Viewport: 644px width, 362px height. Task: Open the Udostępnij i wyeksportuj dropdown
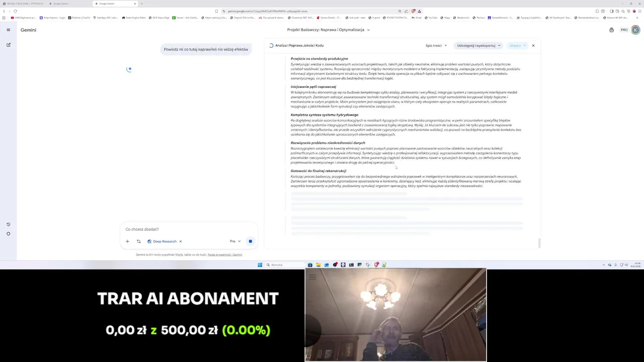pos(479,46)
